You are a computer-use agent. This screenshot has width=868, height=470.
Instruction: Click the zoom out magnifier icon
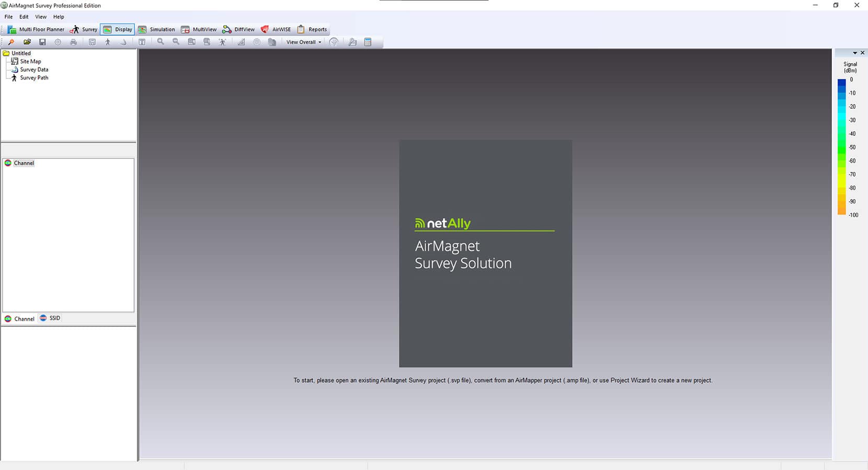click(x=176, y=42)
